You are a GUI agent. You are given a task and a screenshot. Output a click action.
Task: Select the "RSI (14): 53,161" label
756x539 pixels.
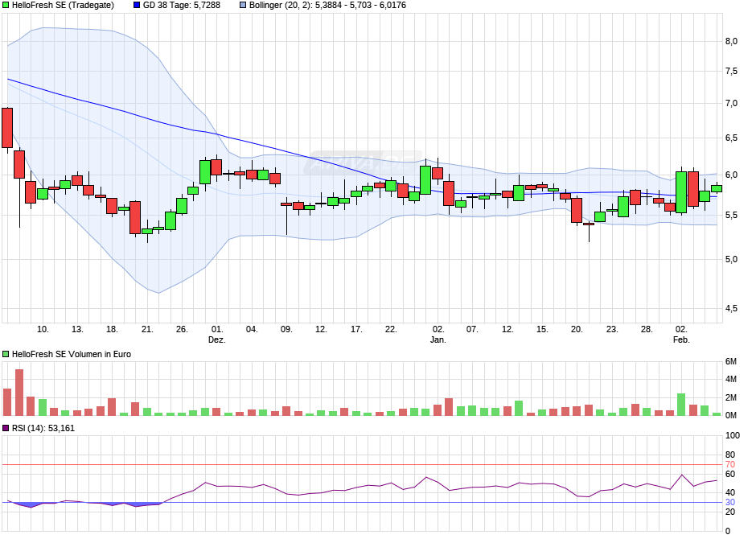[x=43, y=428]
